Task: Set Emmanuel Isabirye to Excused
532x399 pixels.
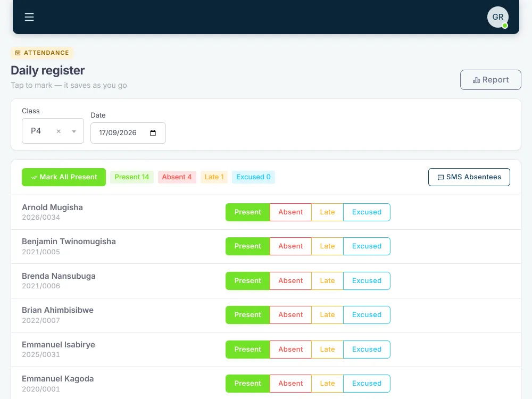Action: tap(367, 350)
